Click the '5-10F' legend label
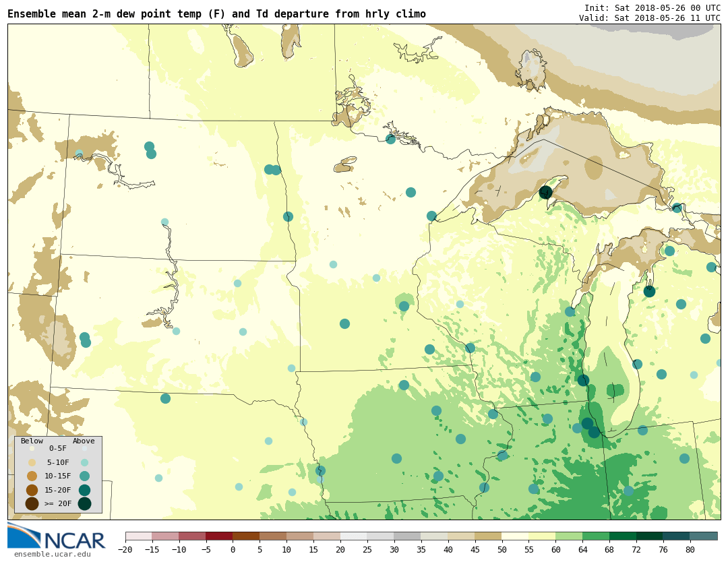Image resolution: width=728 pixels, height=562 pixels. [x=58, y=463]
